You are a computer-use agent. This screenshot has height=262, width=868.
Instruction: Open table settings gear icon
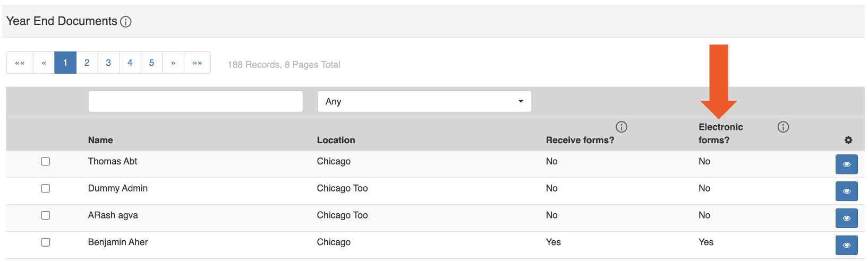point(848,140)
